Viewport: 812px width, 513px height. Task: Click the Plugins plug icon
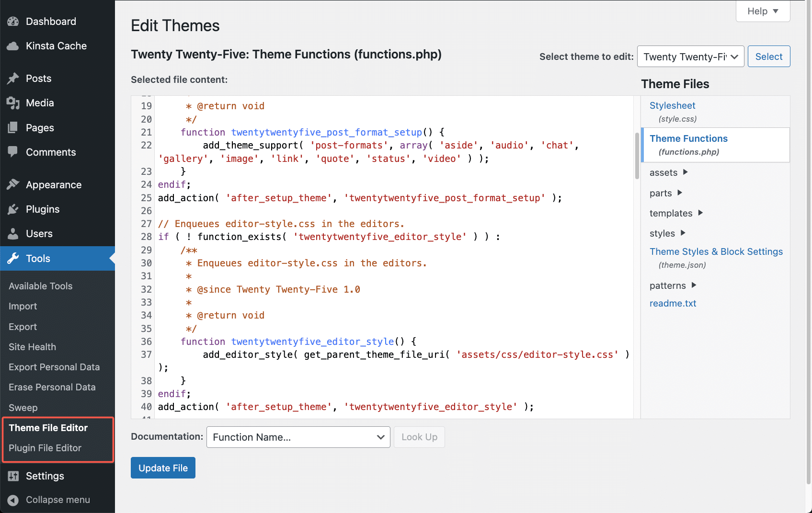pyautogui.click(x=13, y=209)
